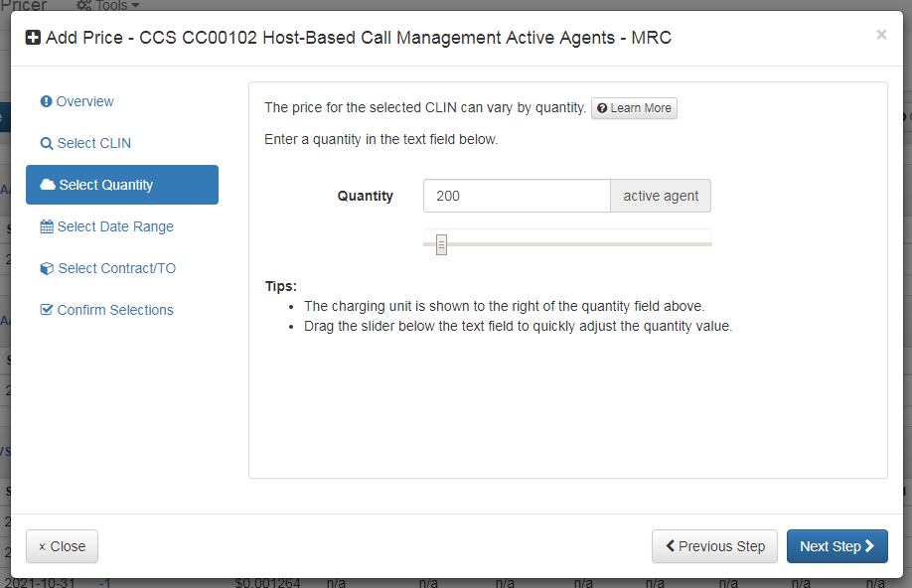Click the Next Step button
The image size is (912, 588).
coord(836,546)
